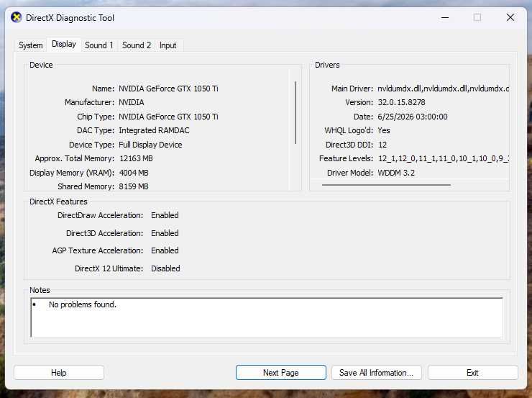The image size is (532, 398).
Task: Click the Help button
Action: pyautogui.click(x=59, y=373)
